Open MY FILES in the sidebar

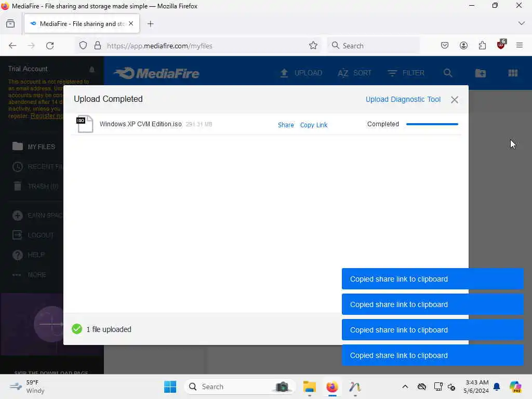[34, 147]
